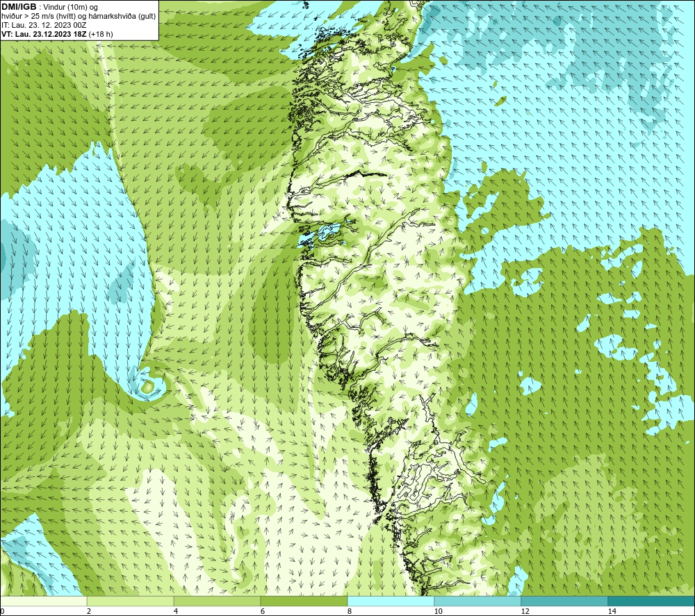Click the darkest teal band above 14

pos(651,601)
